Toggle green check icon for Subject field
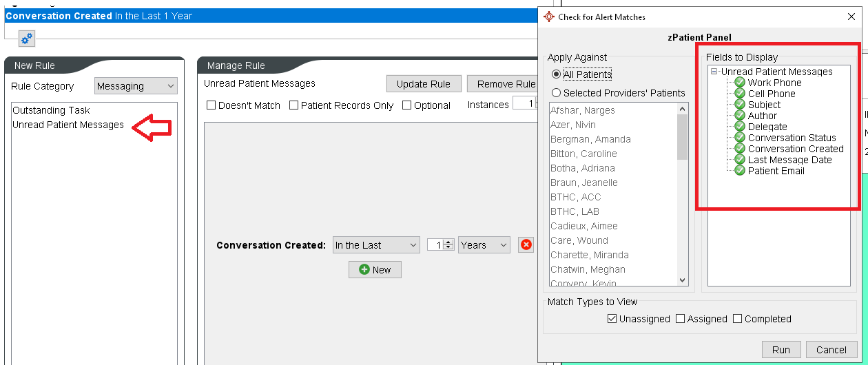Viewport: 868px width, 365px height. pyautogui.click(x=740, y=105)
